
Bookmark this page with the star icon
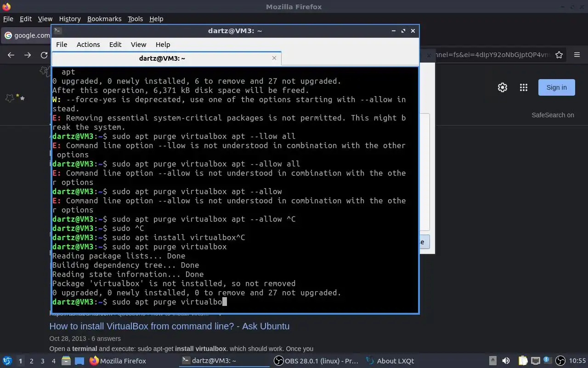(x=559, y=55)
